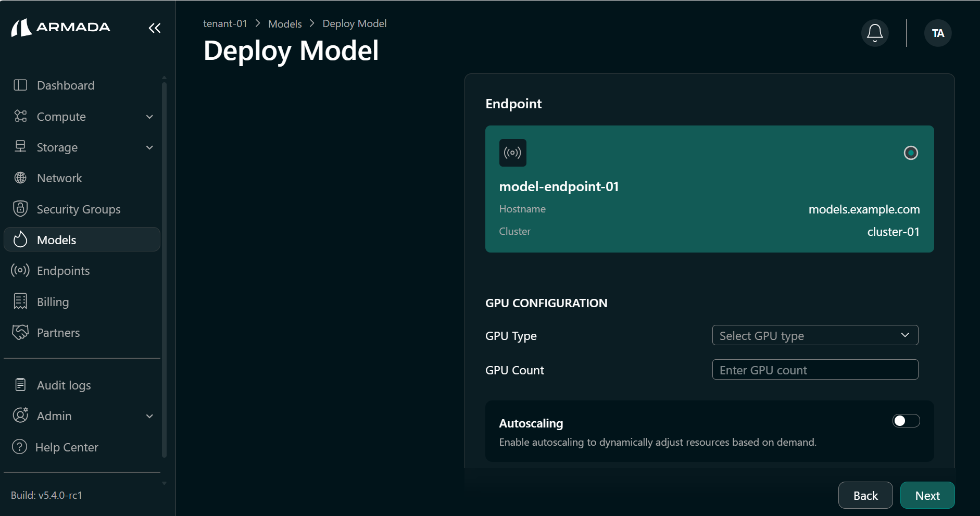The image size is (980, 516).
Task: Click the GPU CONFIGURATION heading
Action: (x=546, y=303)
